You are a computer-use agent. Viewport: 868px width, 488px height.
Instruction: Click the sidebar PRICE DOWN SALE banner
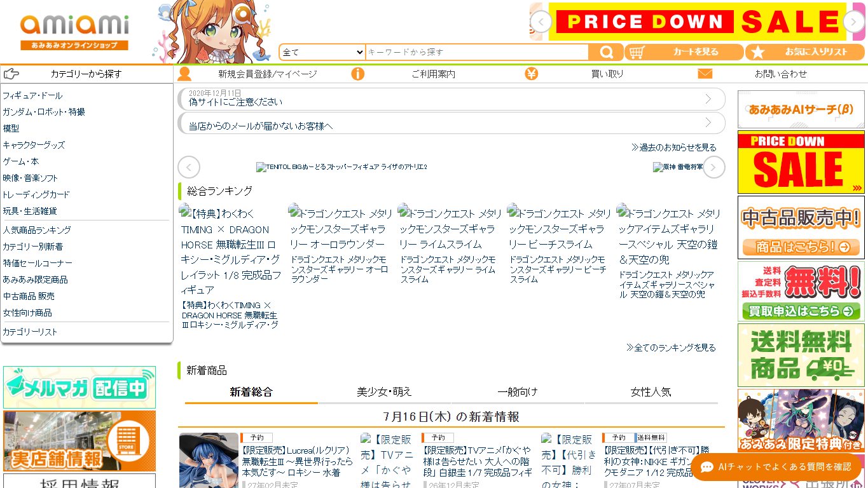click(x=801, y=162)
